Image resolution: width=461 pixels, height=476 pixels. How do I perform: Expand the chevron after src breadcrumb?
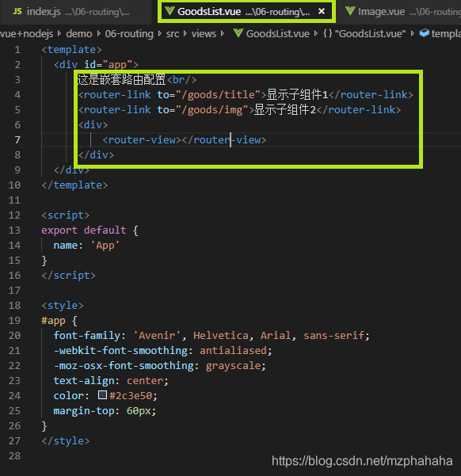185,34
